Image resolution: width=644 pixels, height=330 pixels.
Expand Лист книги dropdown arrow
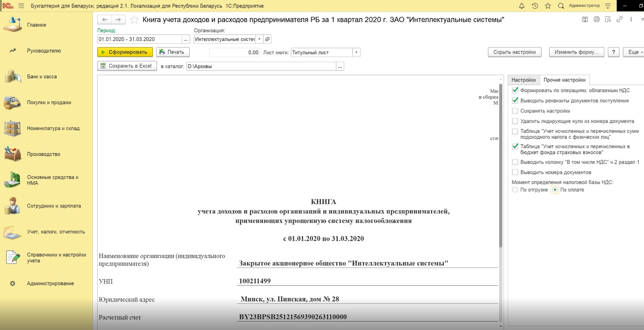point(356,52)
